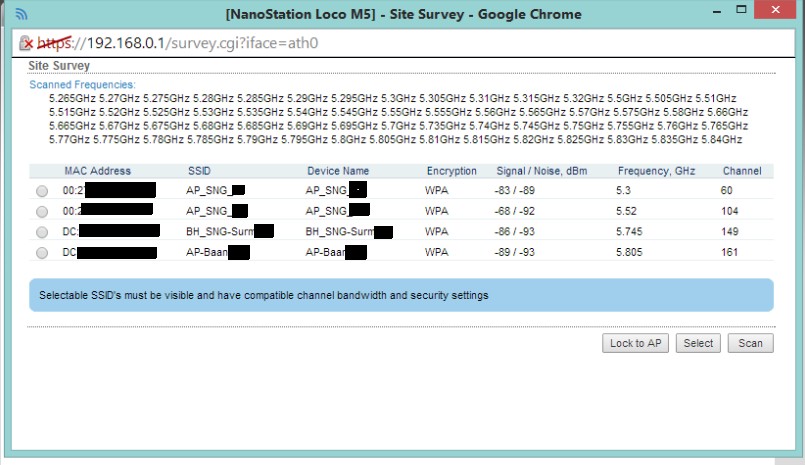Click the frequency value 5.3
Image resolution: width=805 pixels, height=465 pixels.
[623, 190]
